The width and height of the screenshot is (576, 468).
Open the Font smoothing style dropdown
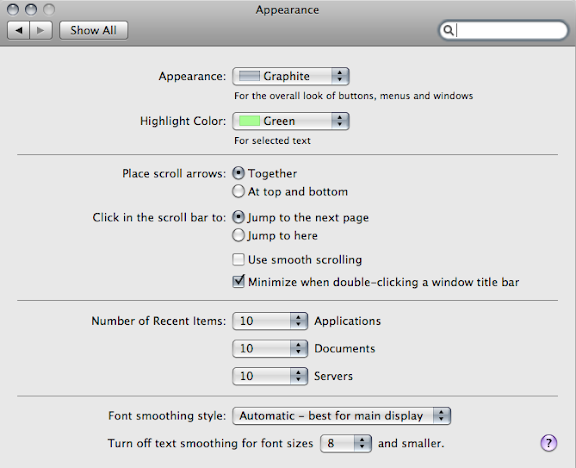341,416
